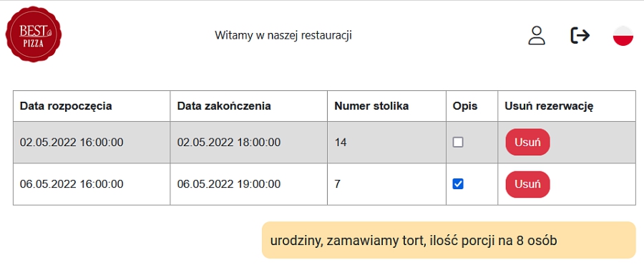Uncheck the Opis box for table 7

(x=458, y=183)
